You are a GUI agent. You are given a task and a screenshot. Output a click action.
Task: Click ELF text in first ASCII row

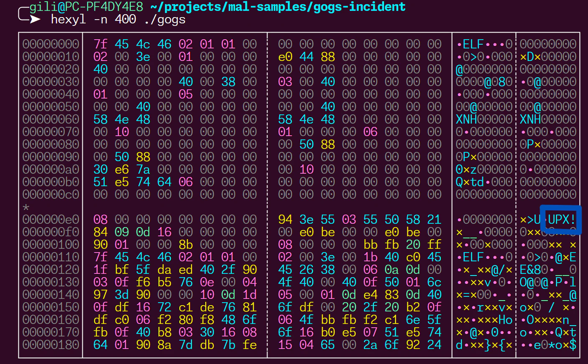pyautogui.click(x=473, y=44)
